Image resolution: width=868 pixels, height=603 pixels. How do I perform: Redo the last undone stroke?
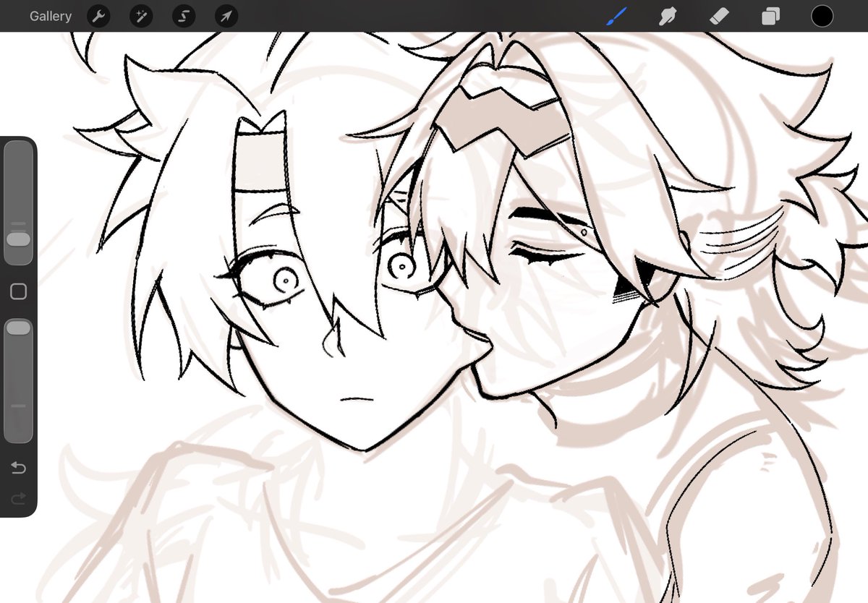coord(18,498)
